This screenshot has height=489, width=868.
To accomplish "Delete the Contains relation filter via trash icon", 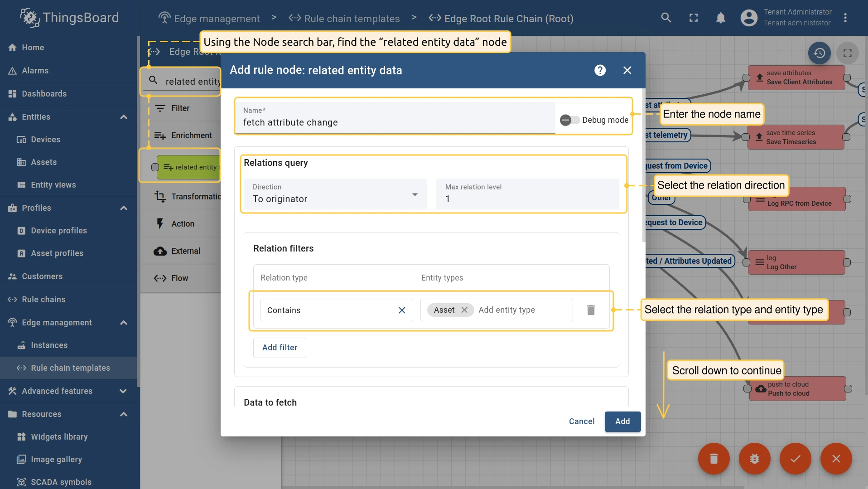I will (591, 310).
